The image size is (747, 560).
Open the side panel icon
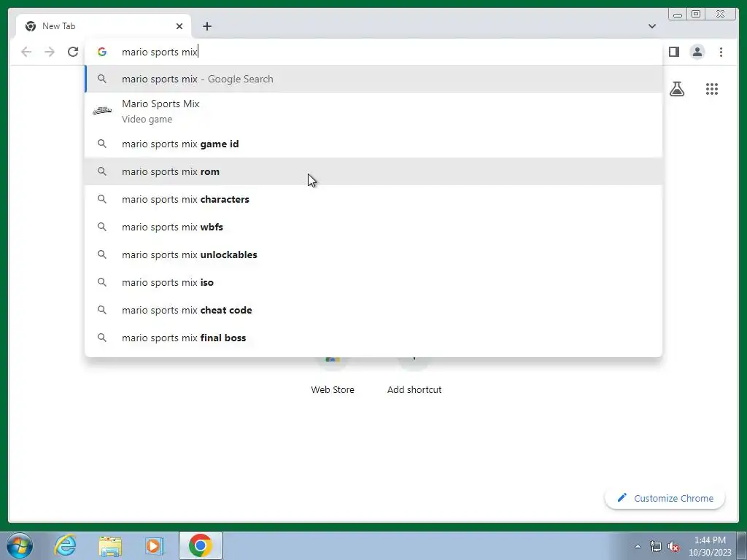tap(673, 52)
